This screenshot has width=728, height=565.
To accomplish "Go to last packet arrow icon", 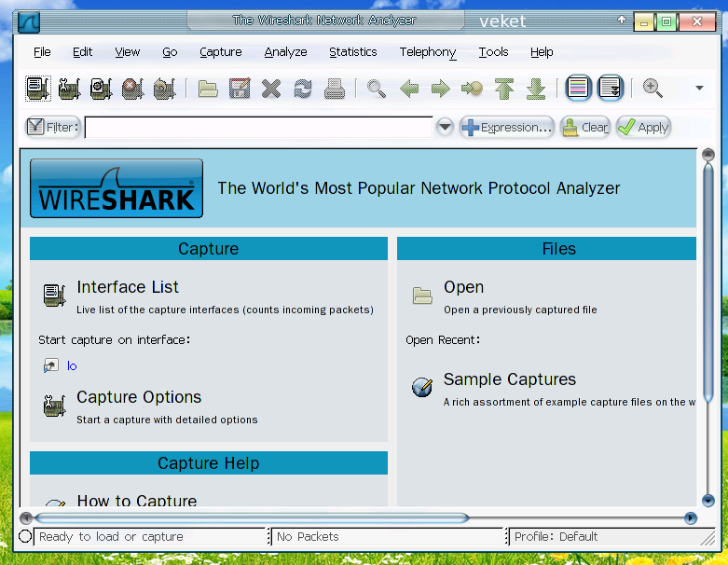I will click(x=536, y=89).
